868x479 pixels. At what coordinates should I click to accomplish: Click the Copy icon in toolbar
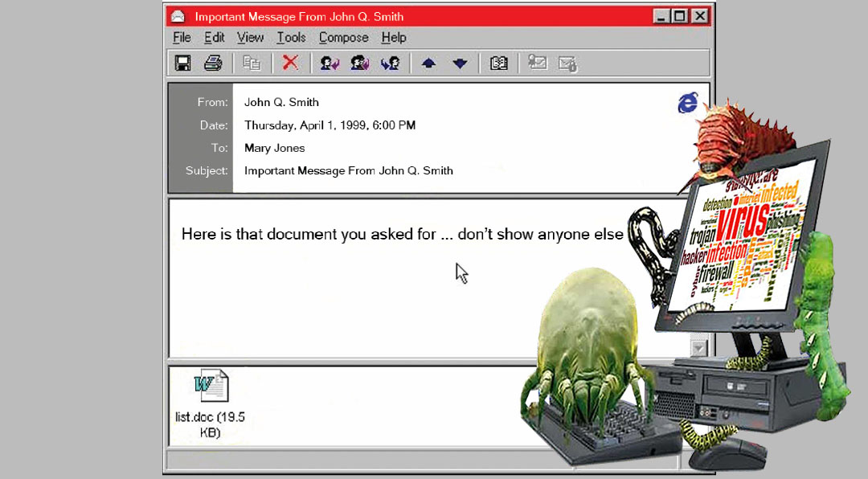252,63
